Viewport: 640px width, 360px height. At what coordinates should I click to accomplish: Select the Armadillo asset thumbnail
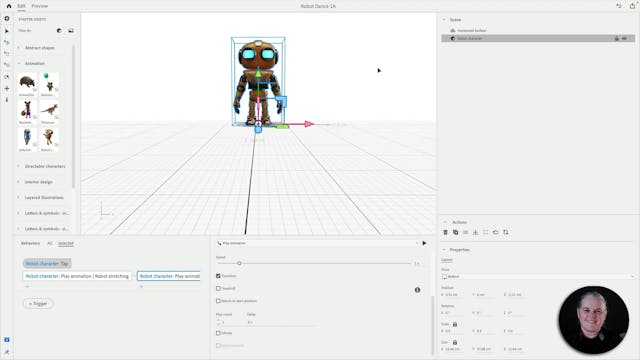click(27, 84)
